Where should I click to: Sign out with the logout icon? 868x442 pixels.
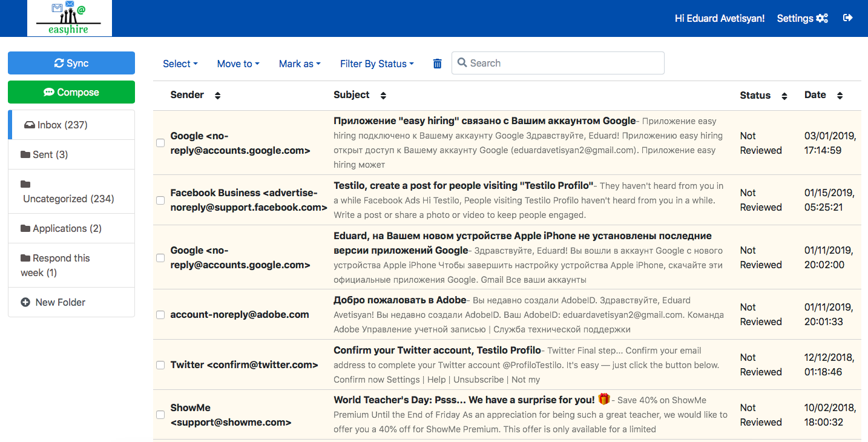click(848, 18)
